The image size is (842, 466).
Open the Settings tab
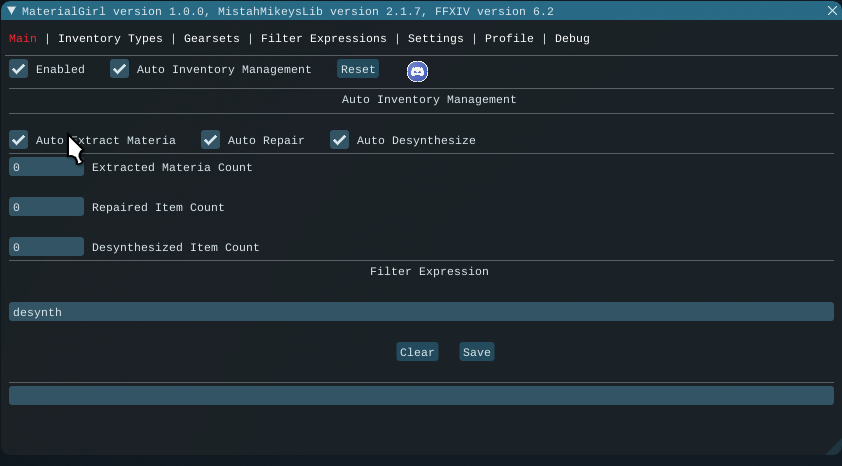(x=435, y=39)
